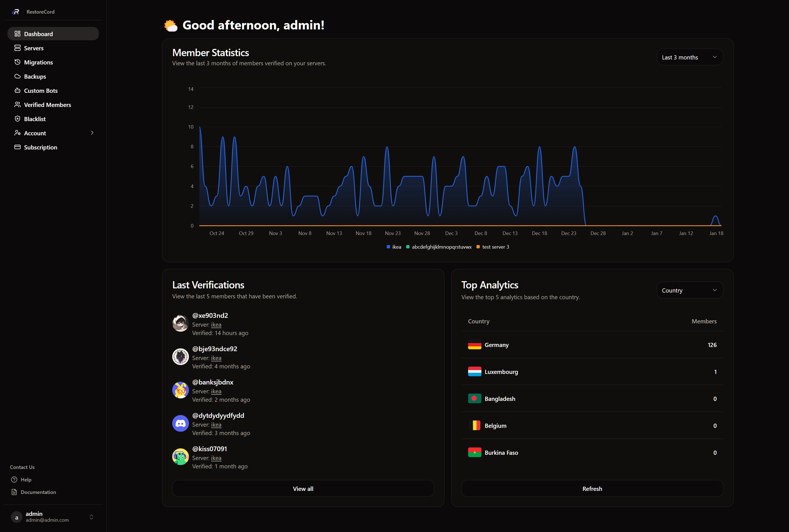Click the Germany member count 126
This screenshot has height=532, width=789.
pos(712,345)
